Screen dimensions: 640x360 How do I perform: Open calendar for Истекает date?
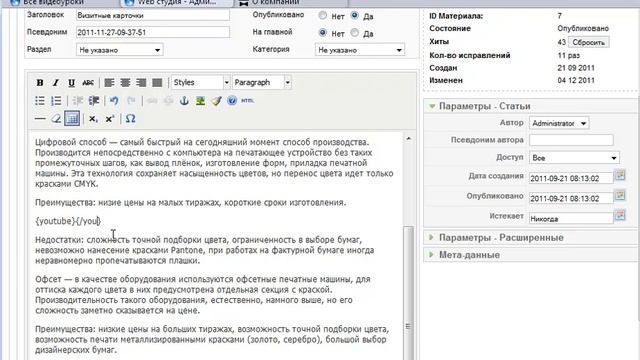(x=620, y=215)
